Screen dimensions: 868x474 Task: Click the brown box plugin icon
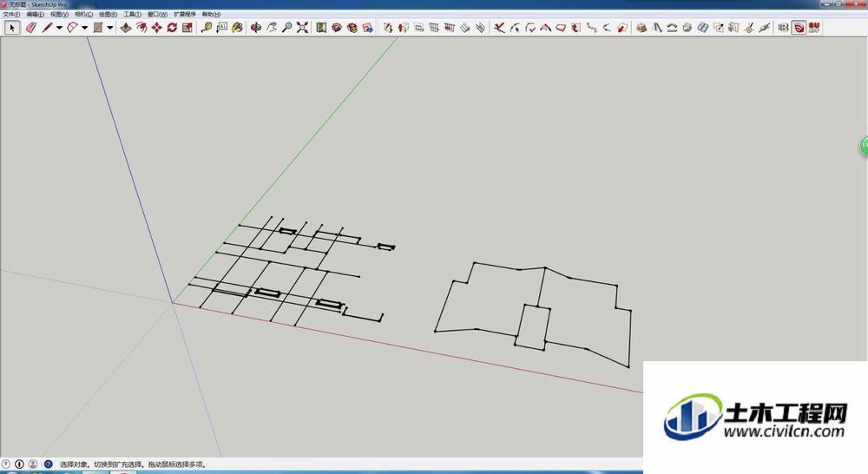[641, 27]
